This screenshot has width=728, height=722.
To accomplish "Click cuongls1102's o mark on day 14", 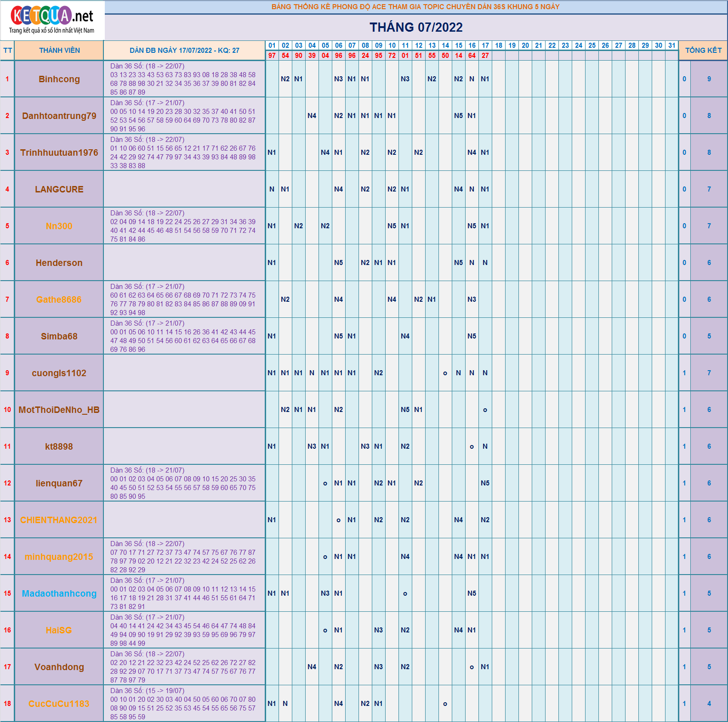I will [445, 373].
